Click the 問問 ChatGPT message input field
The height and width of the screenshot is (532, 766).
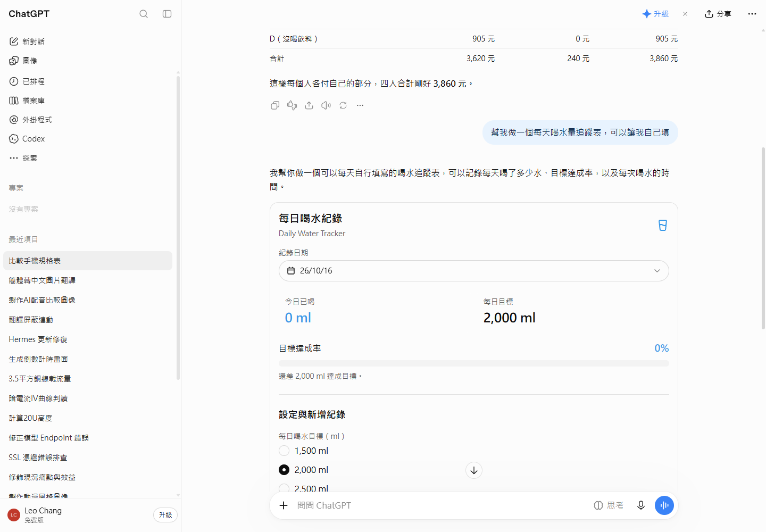coord(442,505)
